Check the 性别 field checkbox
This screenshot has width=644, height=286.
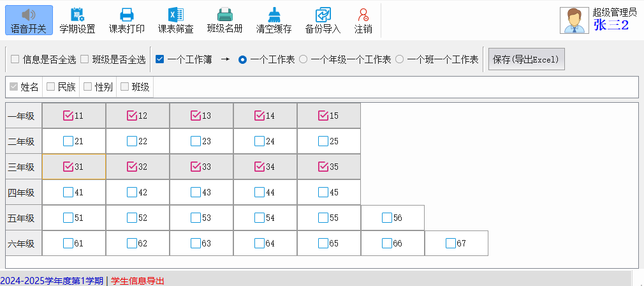pyautogui.click(x=88, y=87)
